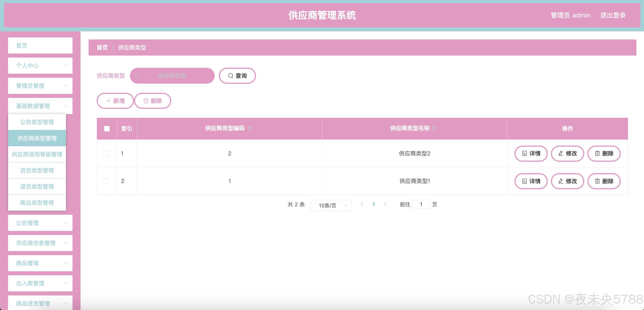Click the 修改 pencil icon for 供应商类型2
The width and height of the screenshot is (644, 310).
tap(561, 154)
